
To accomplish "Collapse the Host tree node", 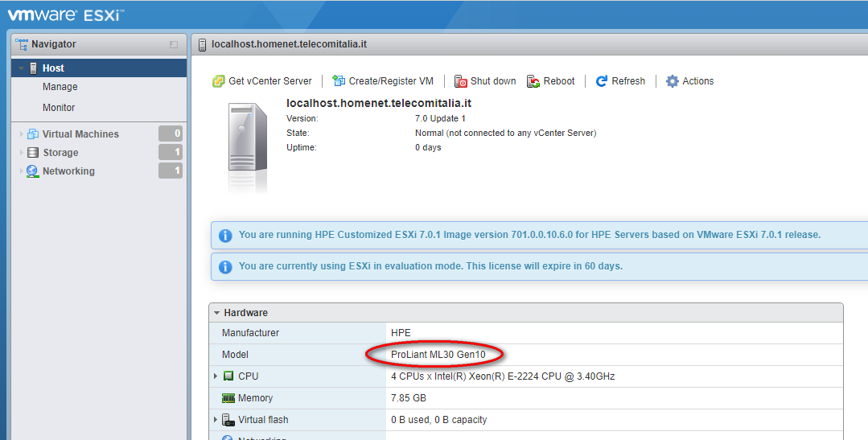I will point(22,68).
